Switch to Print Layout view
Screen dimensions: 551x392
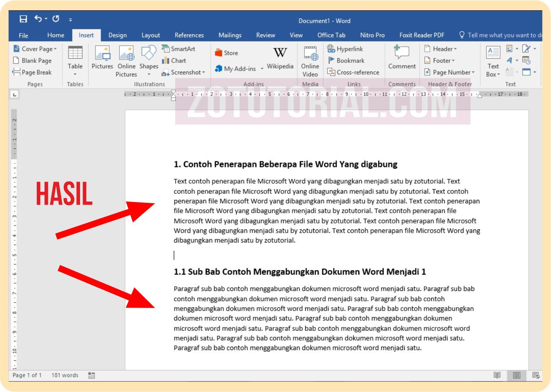(x=517, y=375)
